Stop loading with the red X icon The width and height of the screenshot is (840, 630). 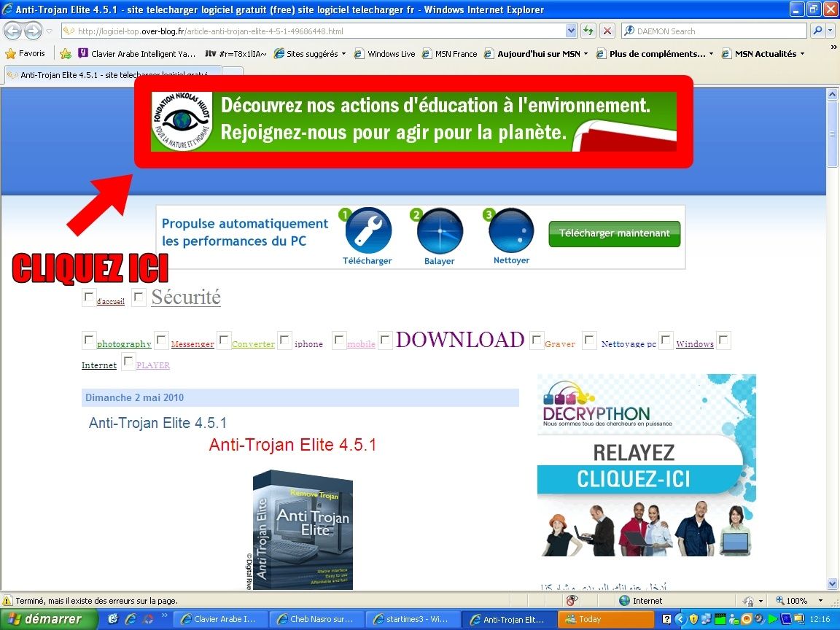[607, 31]
